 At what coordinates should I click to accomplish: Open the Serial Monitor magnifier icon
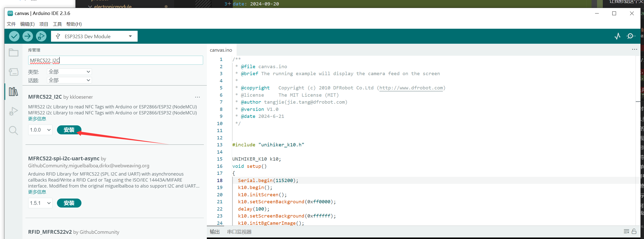(631, 36)
